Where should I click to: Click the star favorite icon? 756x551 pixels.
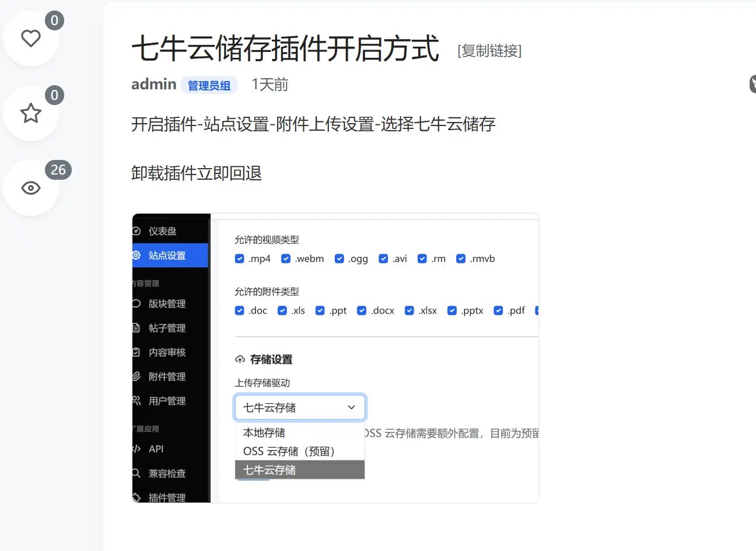(x=31, y=113)
